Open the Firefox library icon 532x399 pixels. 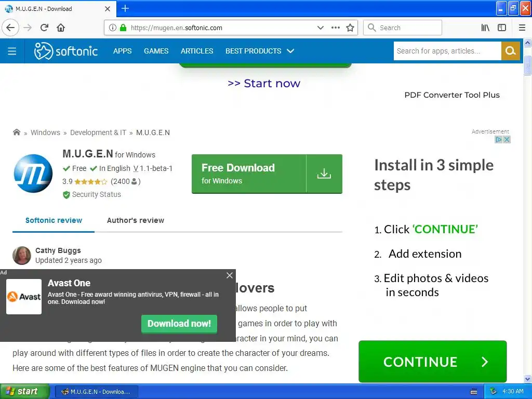[485, 28]
